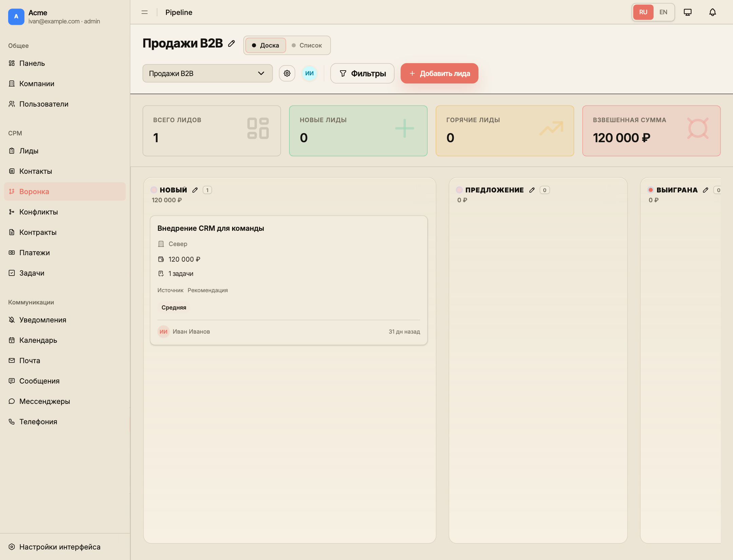The height and width of the screenshot is (560, 733).
Task: Switch language to EN
Action: pyautogui.click(x=663, y=12)
